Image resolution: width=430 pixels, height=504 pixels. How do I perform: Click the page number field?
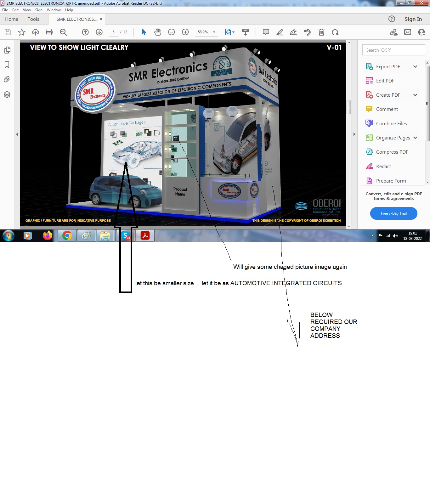coord(113,32)
